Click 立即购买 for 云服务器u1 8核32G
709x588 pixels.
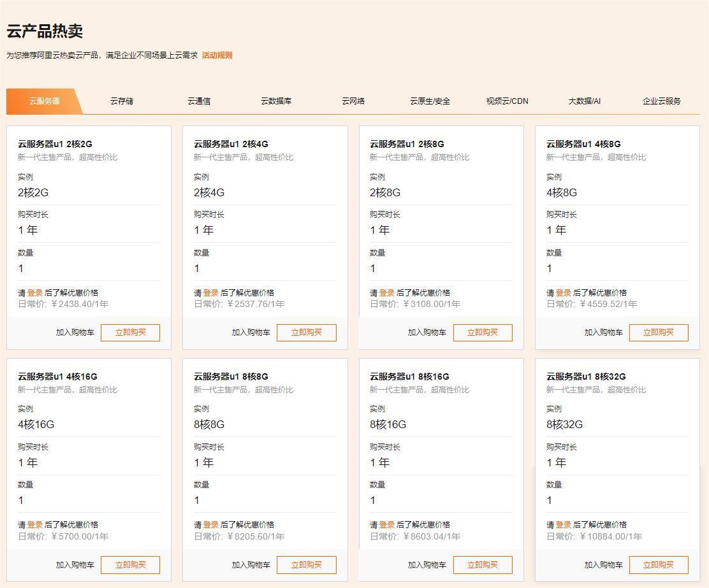pos(659,565)
